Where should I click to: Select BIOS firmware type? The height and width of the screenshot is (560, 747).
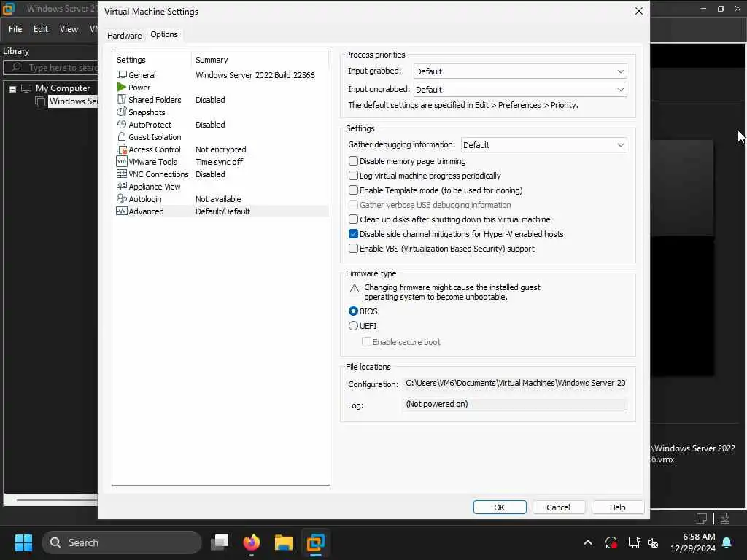(x=354, y=311)
